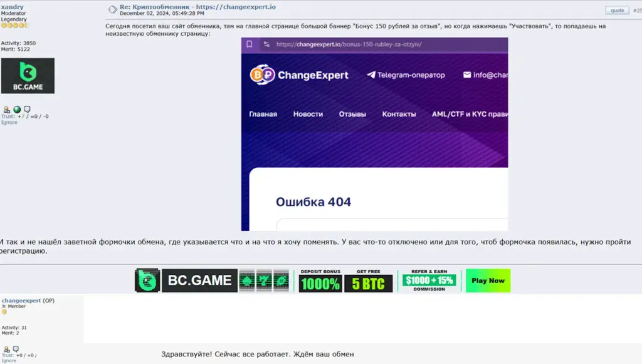This screenshot has height=364, width=642.
Task: Click the post message icon beside subject
Action: point(113,9)
